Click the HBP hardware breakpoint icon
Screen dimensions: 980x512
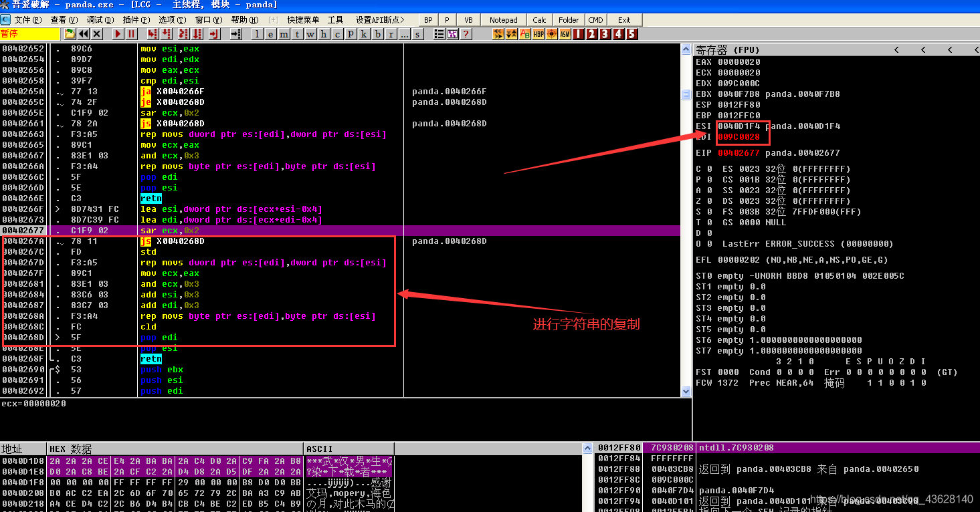point(538,34)
